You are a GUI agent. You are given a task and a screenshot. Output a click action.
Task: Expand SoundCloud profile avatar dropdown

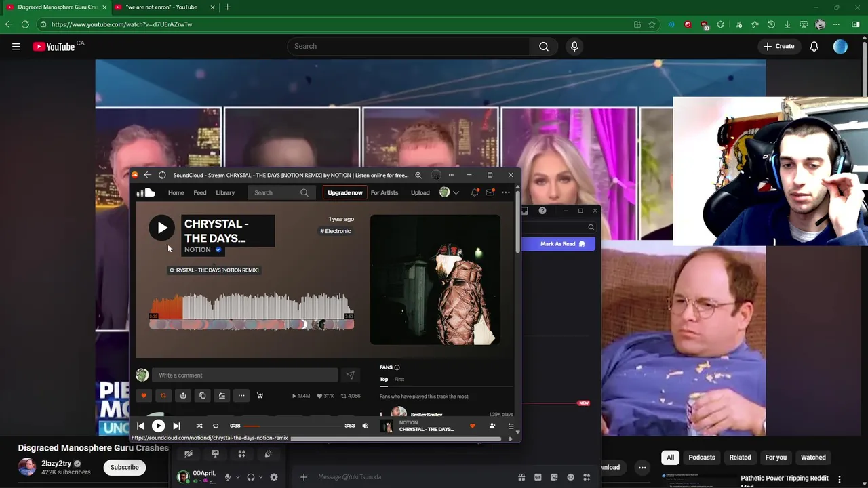pos(449,192)
